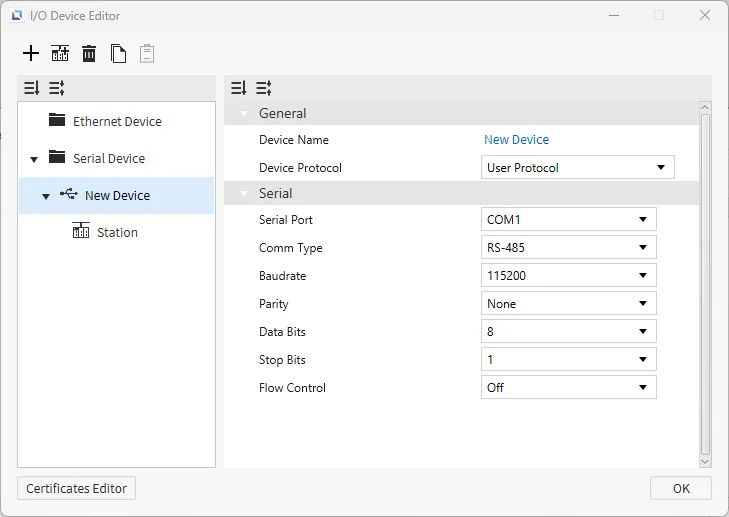Viewport: 729px width, 517px height.
Task: Click the OK button
Action: click(680, 488)
